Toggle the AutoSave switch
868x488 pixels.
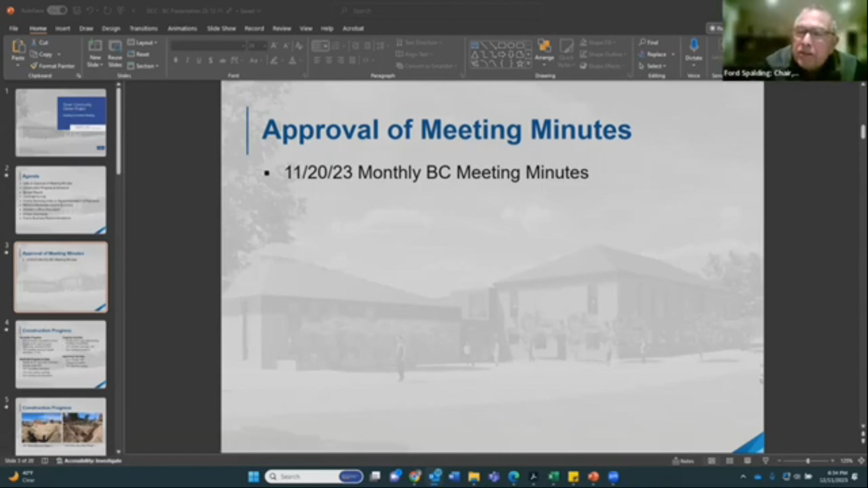[57, 10]
